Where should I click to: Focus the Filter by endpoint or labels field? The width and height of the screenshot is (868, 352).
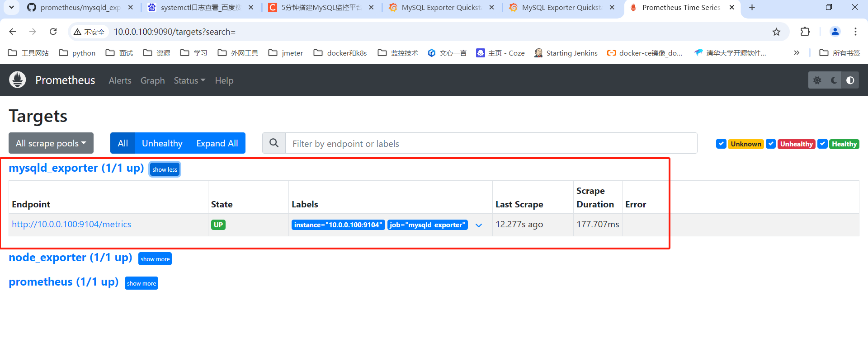point(491,143)
